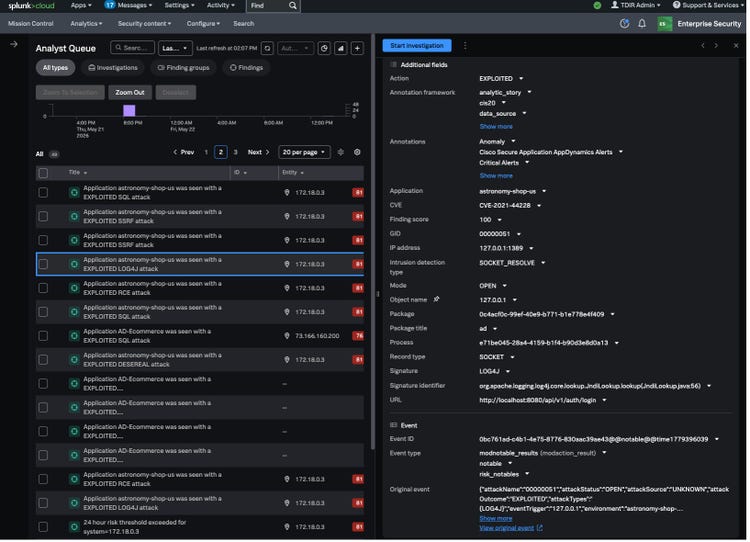Click location pin for 73.166.160.200

(287, 336)
